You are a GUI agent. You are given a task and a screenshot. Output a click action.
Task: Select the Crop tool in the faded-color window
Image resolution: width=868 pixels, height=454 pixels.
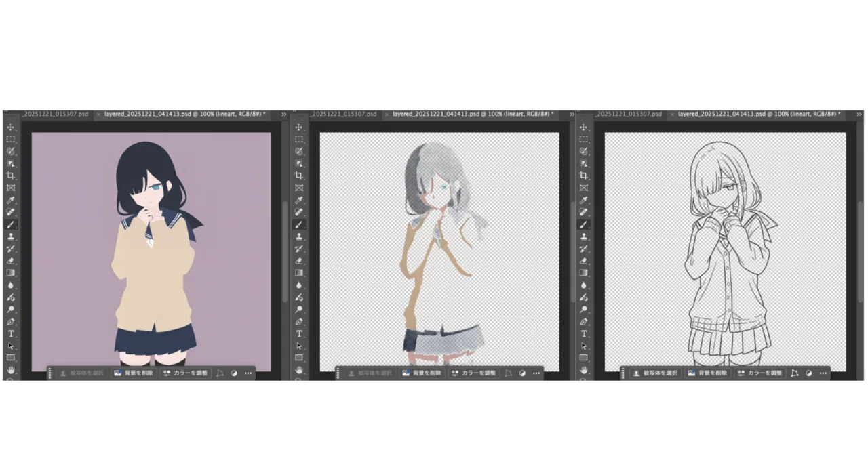[x=298, y=176]
